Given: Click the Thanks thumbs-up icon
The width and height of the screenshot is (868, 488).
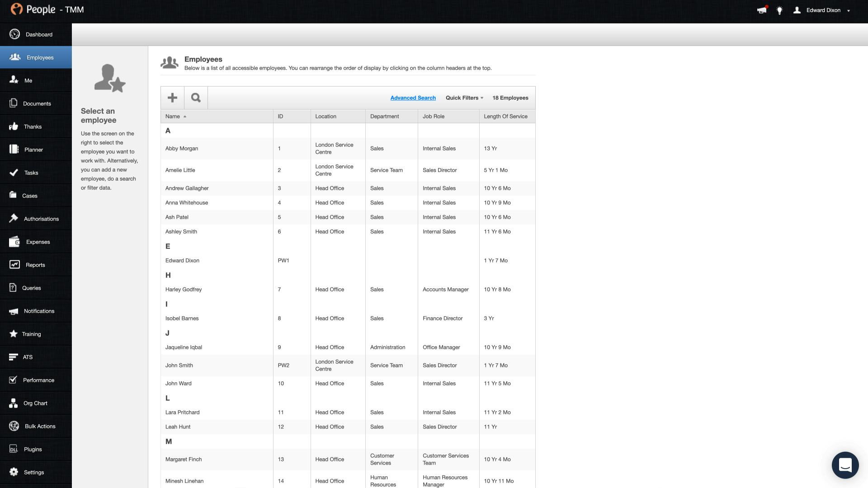Looking at the screenshot, I should (x=14, y=127).
